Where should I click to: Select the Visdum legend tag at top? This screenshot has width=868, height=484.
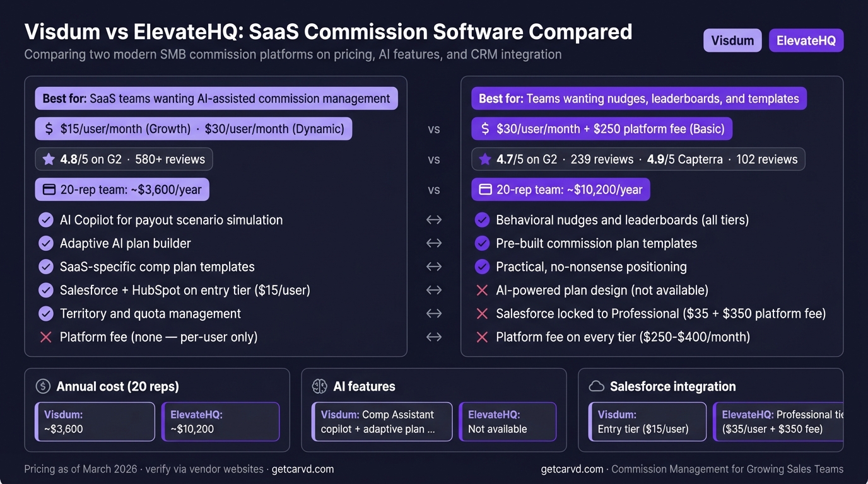[x=732, y=40]
